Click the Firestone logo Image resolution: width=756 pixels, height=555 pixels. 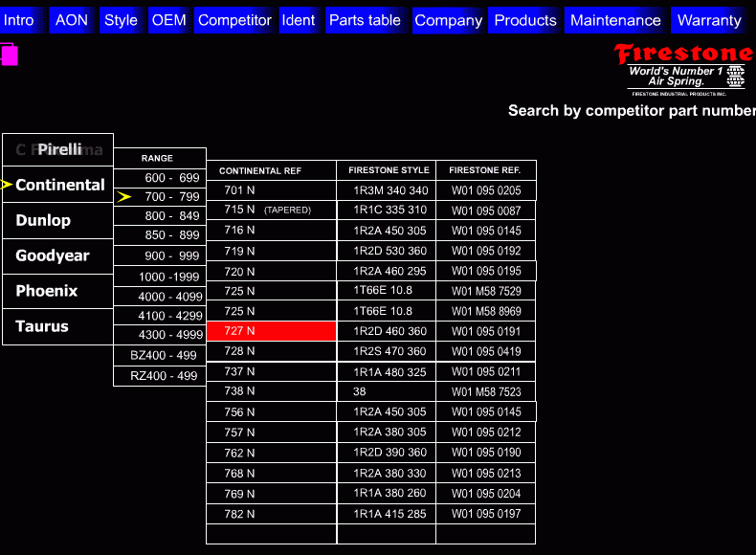(684, 70)
